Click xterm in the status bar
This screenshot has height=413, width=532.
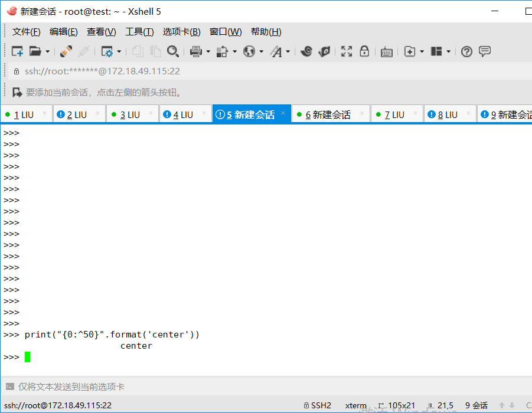355,405
